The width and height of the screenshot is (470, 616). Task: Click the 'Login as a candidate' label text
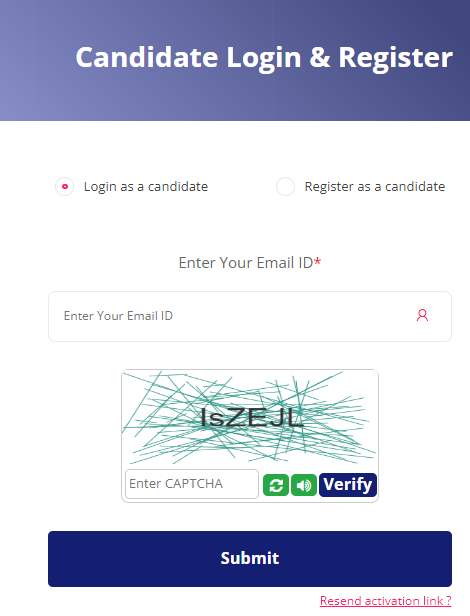[x=146, y=187]
